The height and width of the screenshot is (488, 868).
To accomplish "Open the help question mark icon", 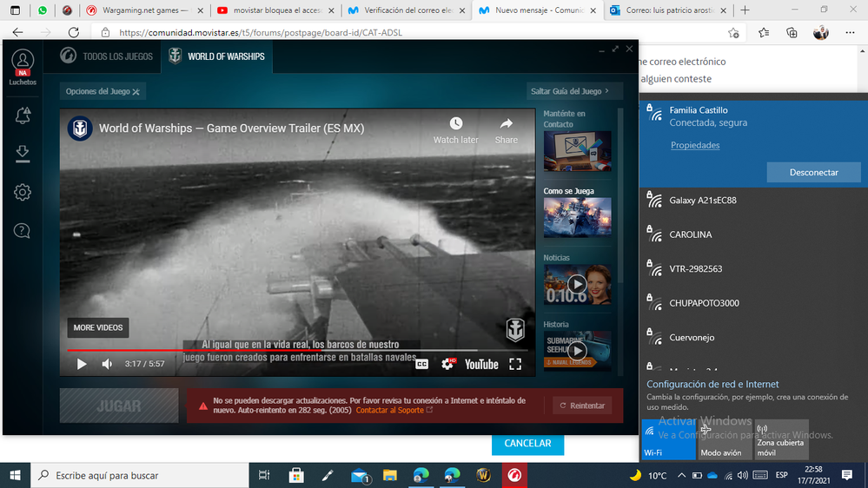I will click(23, 230).
